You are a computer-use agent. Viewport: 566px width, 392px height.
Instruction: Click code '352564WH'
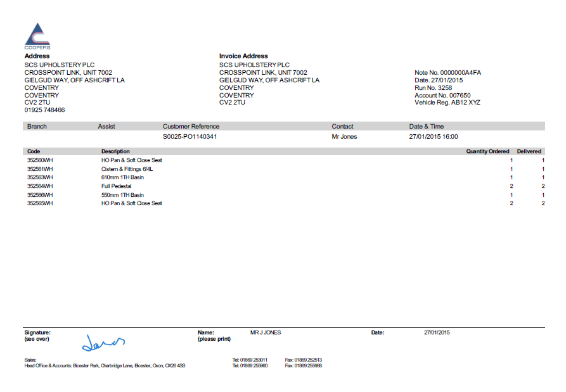(40, 186)
